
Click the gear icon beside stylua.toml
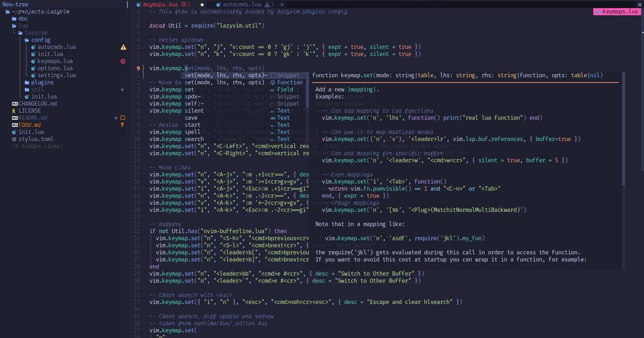tap(14, 139)
